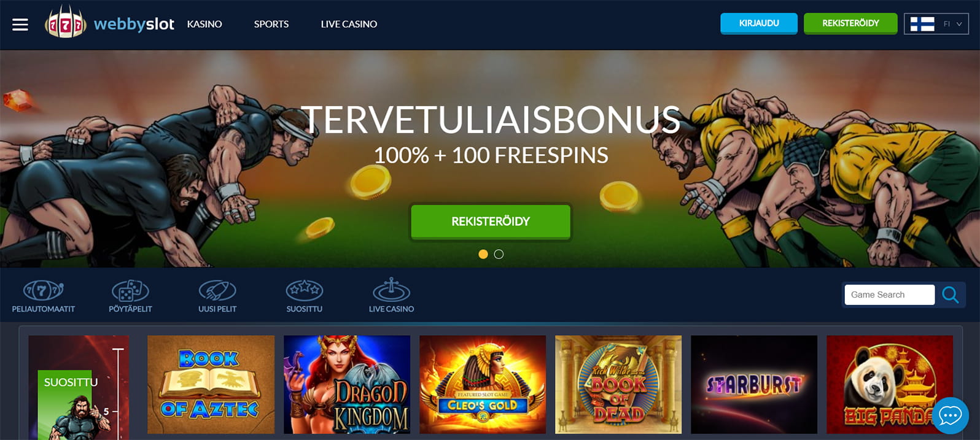Select the Live Casino roulette icon
The image size is (980, 440).
click(x=391, y=289)
